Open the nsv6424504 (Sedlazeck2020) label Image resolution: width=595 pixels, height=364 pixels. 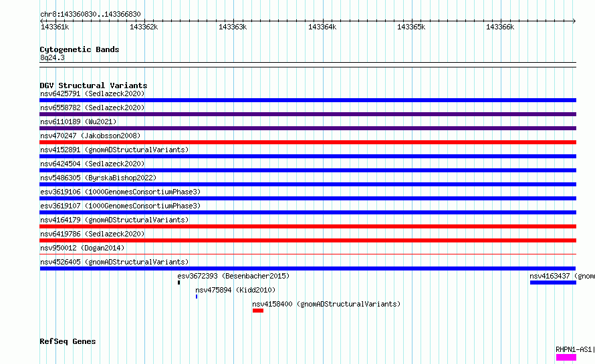(x=92, y=164)
